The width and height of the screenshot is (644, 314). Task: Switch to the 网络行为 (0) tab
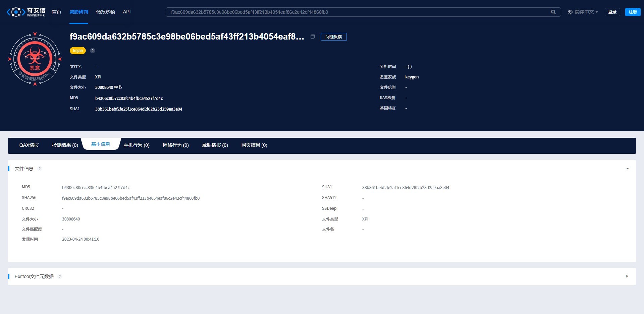click(x=176, y=145)
